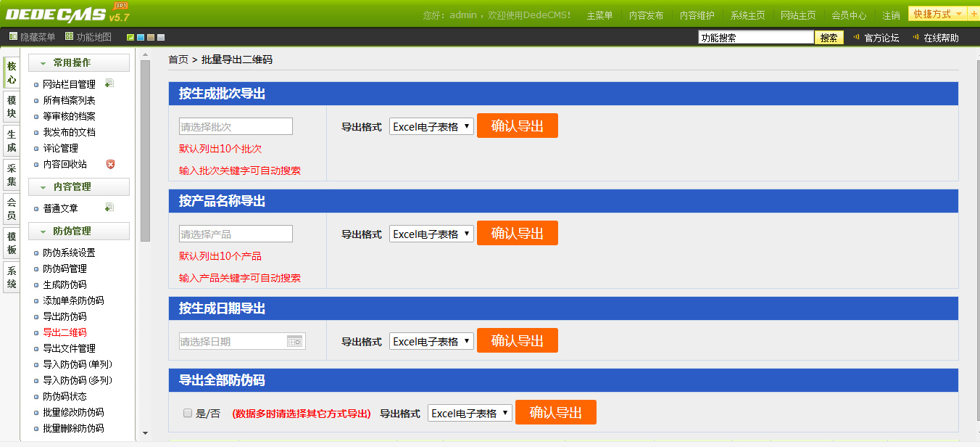Open 导出文件管理 in sidebar
This screenshot has height=447, width=980.
[x=69, y=348]
